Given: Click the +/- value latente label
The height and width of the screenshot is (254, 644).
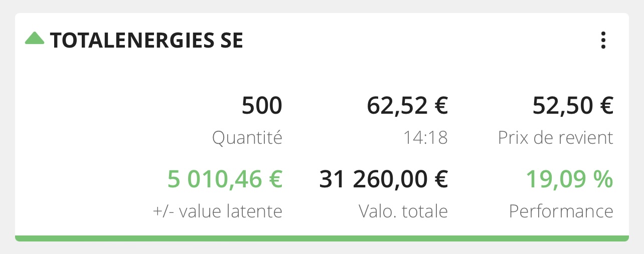Looking at the screenshot, I should (218, 211).
